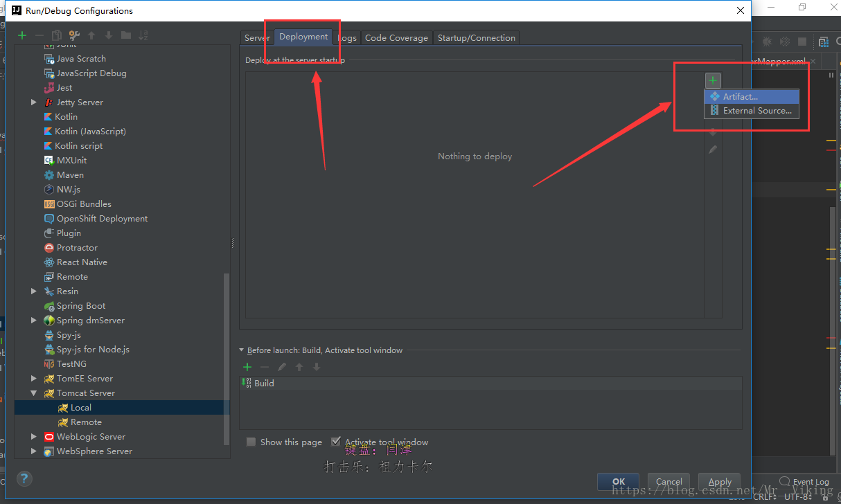Remove configuration using the minus icon

tap(39, 35)
